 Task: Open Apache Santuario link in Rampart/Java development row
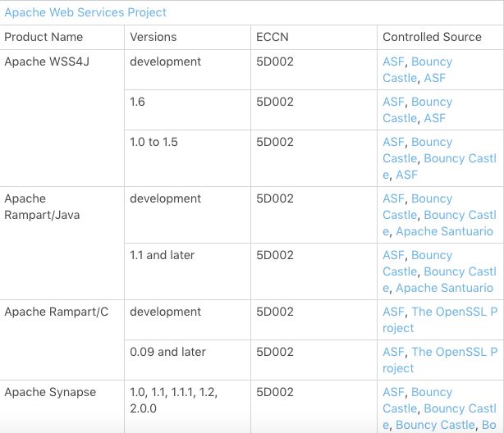coord(444,231)
